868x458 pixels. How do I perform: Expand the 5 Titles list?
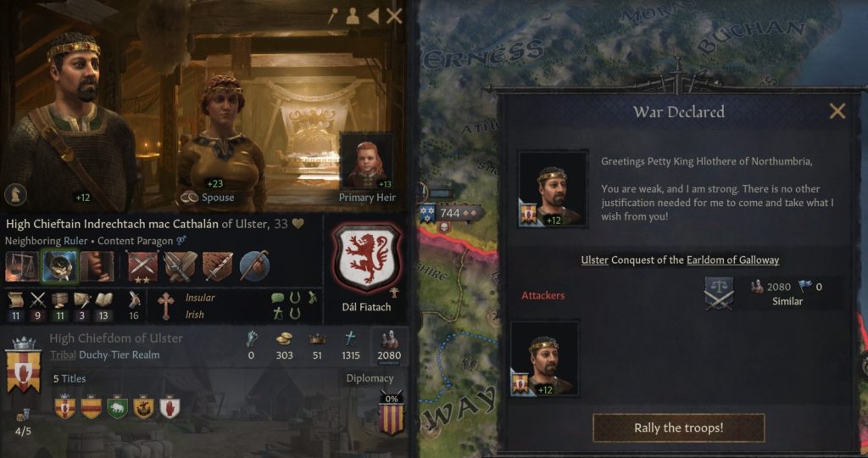tap(70, 379)
